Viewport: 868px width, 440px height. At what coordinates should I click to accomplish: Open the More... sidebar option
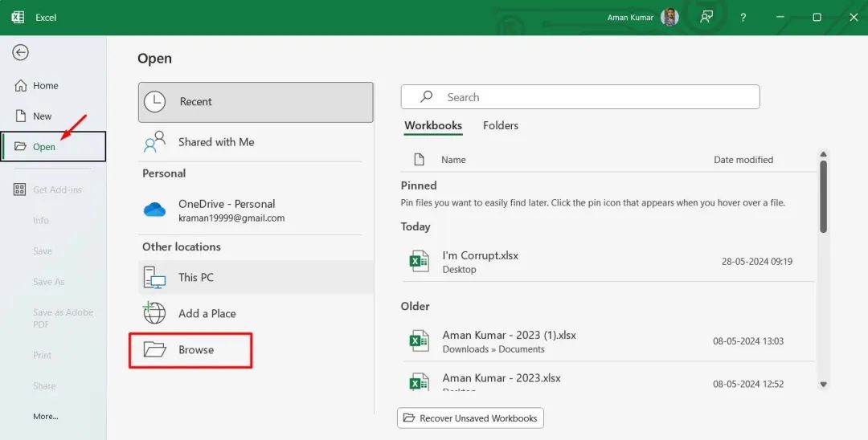pyautogui.click(x=45, y=416)
